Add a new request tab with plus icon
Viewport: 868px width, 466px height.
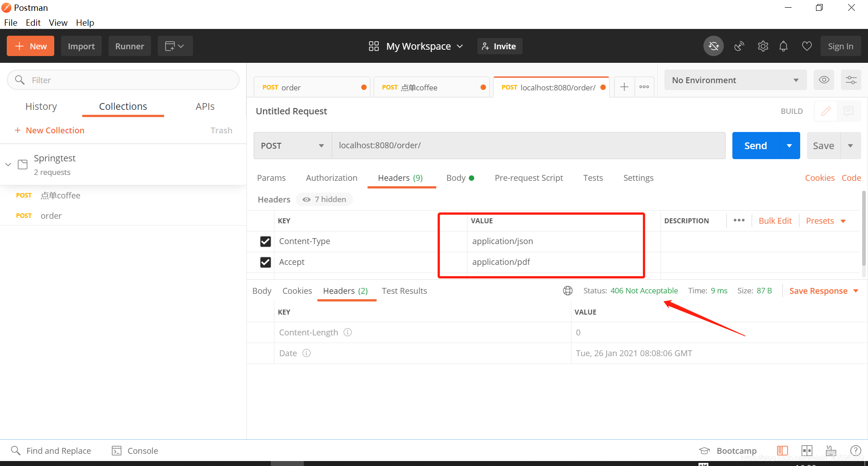coord(624,87)
